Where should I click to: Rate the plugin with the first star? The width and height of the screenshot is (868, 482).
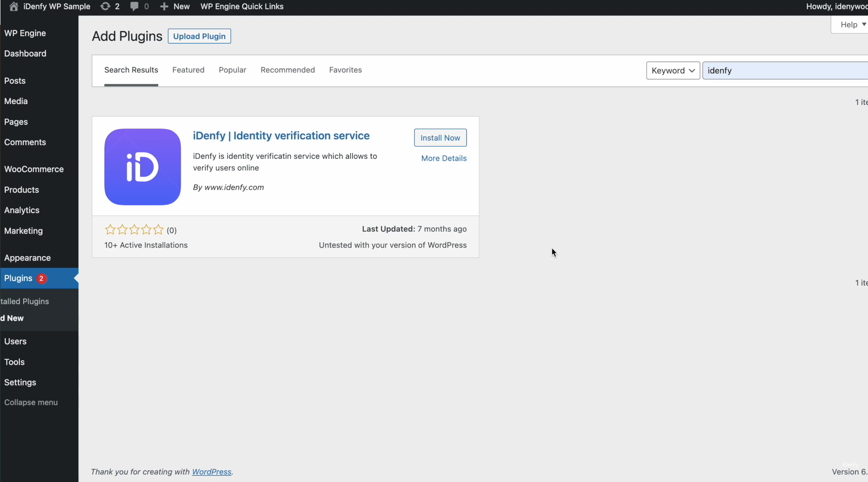(110, 229)
